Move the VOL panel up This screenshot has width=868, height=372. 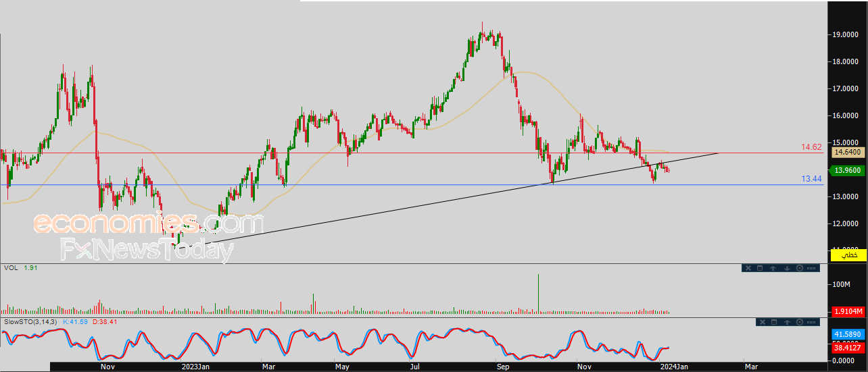(x=773, y=268)
